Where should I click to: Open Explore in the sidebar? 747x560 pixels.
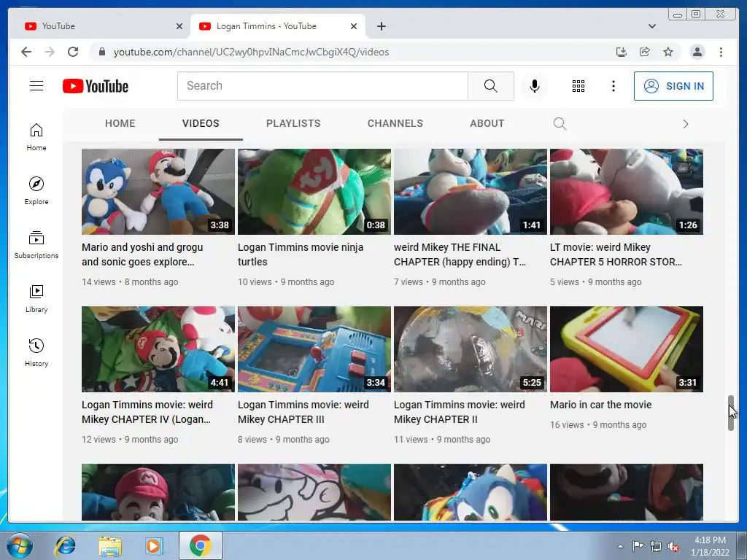point(36,190)
